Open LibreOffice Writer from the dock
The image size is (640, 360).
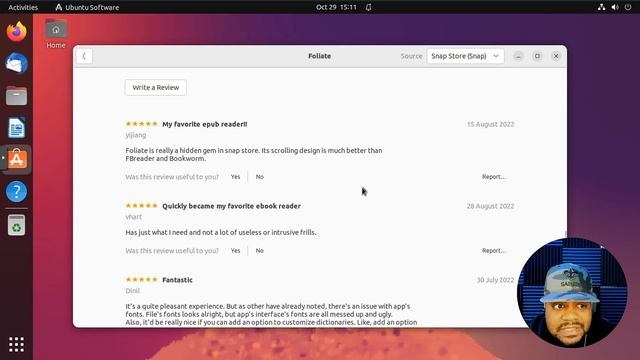coord(16,127)
